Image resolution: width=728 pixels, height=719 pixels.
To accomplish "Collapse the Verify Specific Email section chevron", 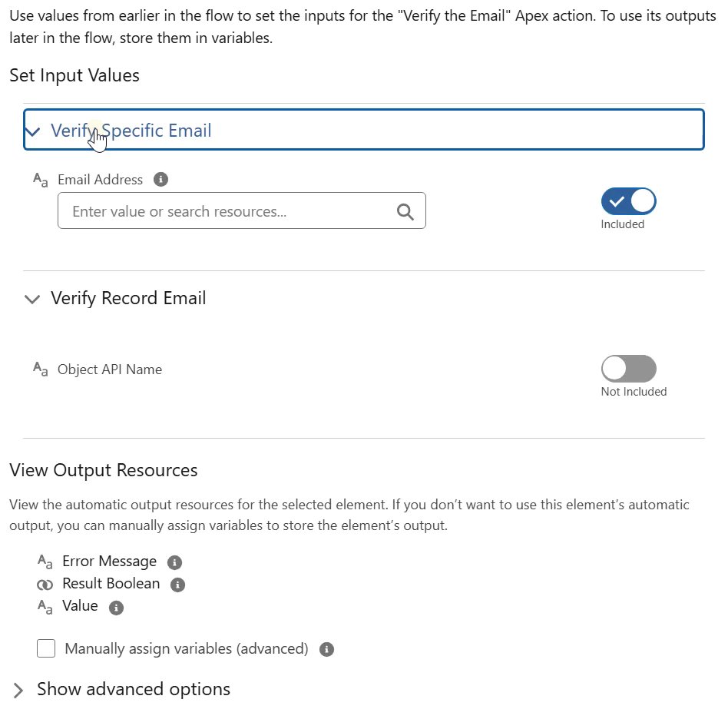I will click(32, 131).
